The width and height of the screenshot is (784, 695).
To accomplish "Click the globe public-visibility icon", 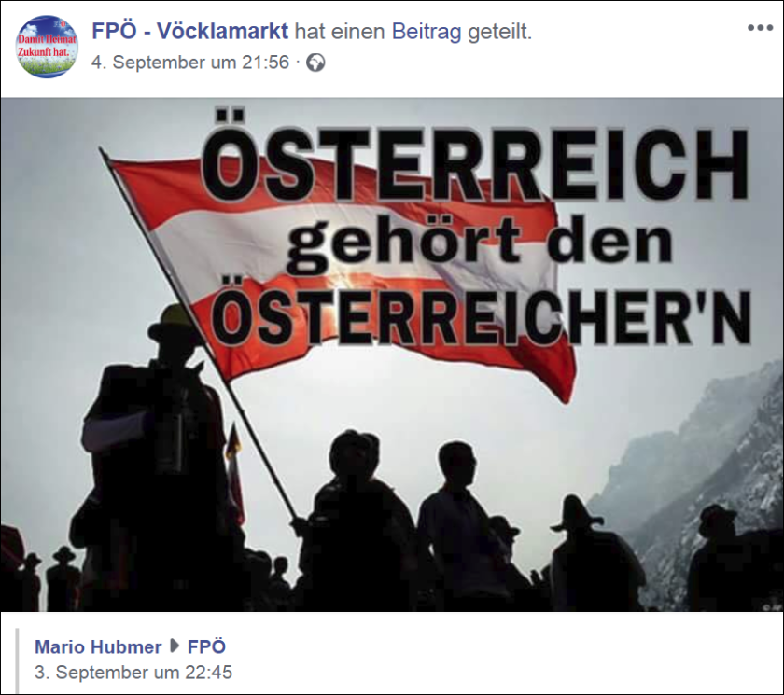I will 315,63.
